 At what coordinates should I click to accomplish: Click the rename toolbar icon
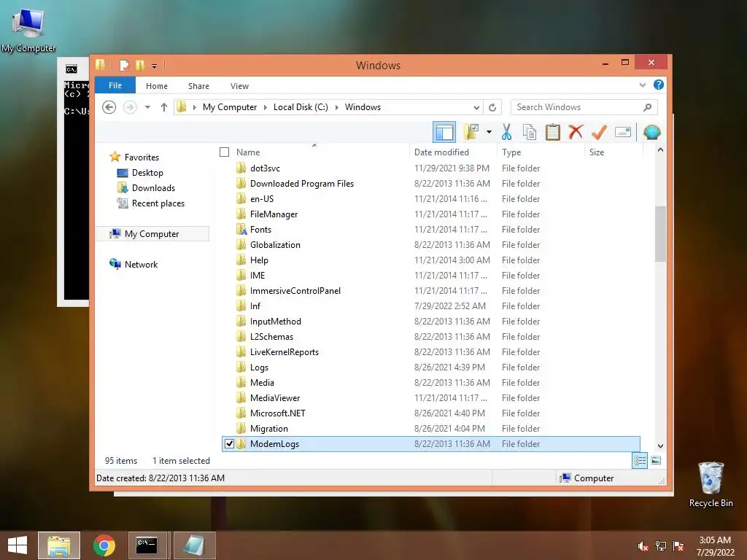pyautogui.click(x=623, y=132)
